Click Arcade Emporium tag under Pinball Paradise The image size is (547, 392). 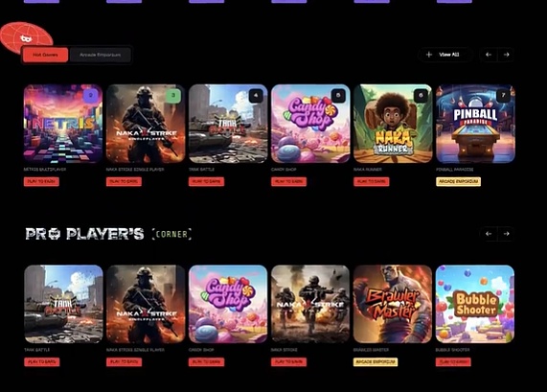coord(459,181)
